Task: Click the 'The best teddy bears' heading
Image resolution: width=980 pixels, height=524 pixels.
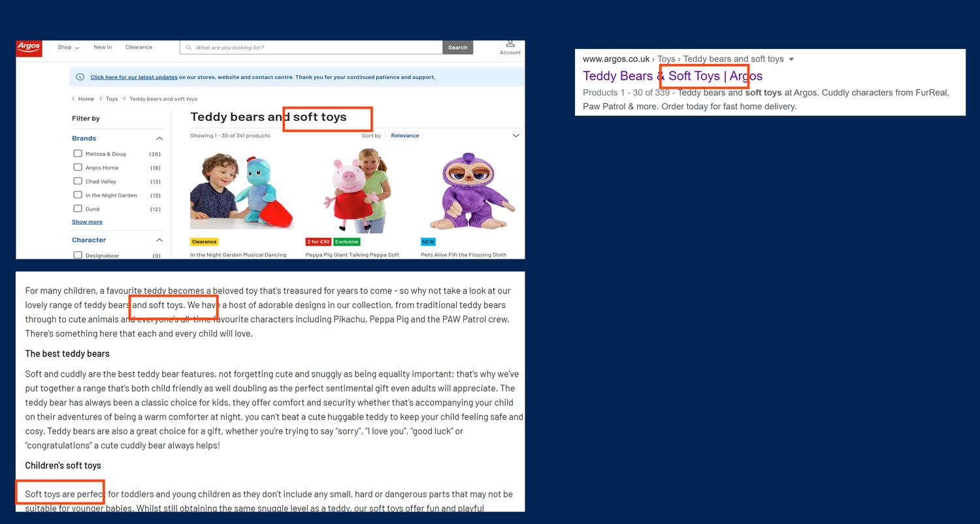Action: tap(67, 353)
